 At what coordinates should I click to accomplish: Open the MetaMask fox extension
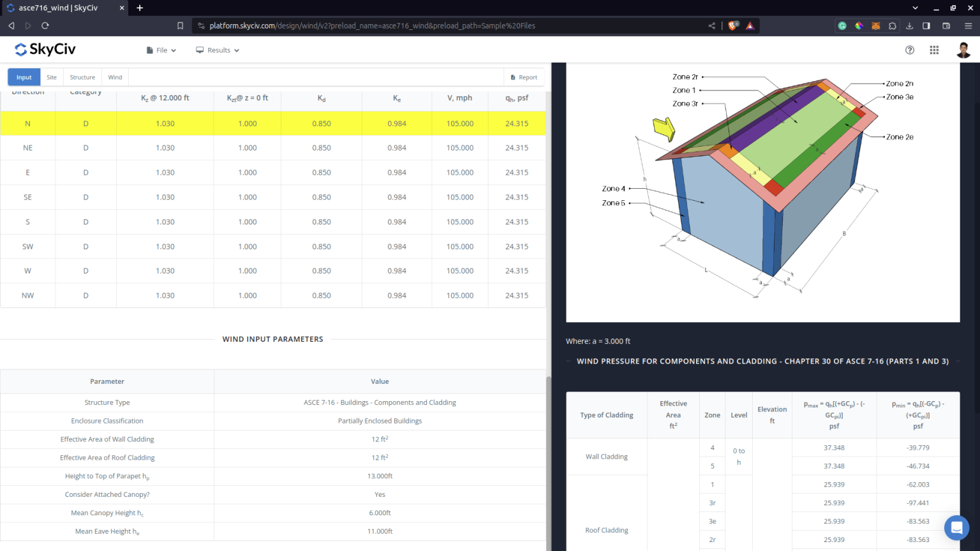tap(875, 26)
